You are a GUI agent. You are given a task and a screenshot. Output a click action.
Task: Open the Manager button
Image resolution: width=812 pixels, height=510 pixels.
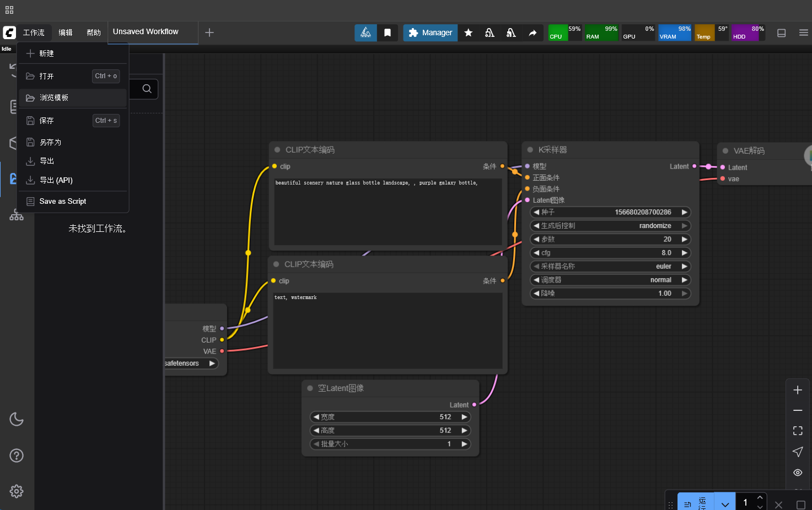[x=431, y=32]
